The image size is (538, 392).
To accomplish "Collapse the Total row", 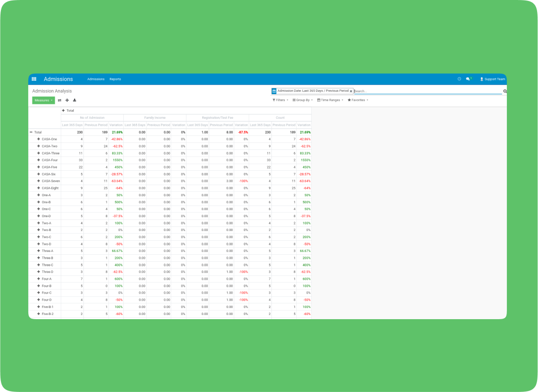I will pos(31,132).
